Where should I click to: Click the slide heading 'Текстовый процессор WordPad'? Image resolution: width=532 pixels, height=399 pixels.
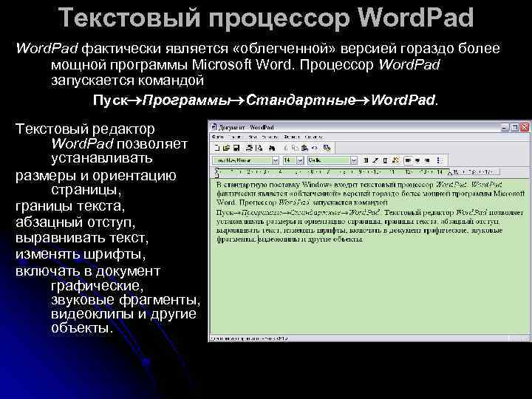coord(266,17)
